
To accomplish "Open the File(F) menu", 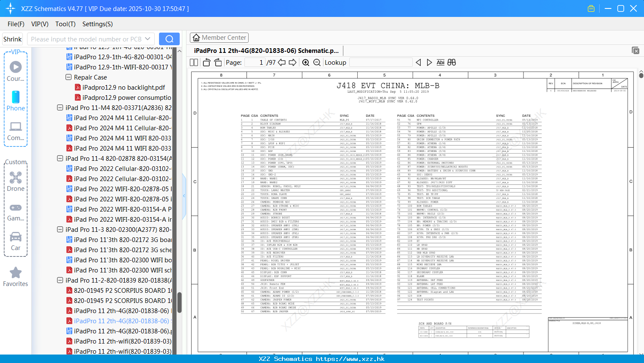I will coord(16,24).
